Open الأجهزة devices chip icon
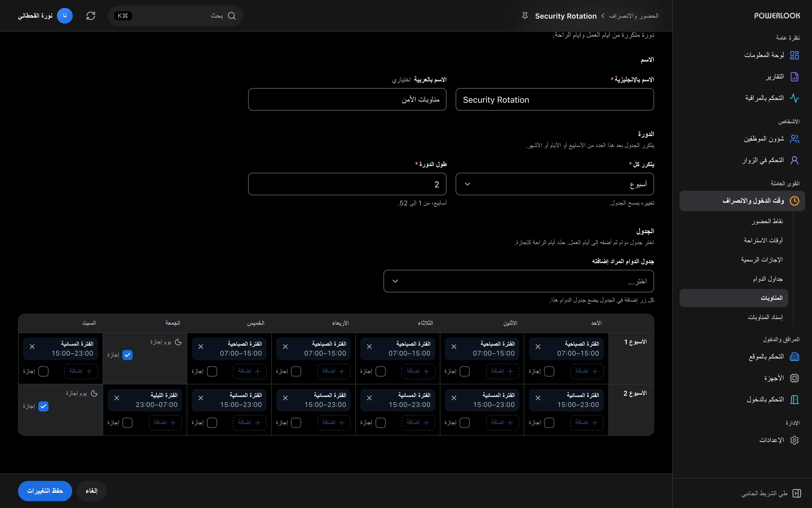Image resolution: width=812 pixels, height=508 pixels. [794, 378]
